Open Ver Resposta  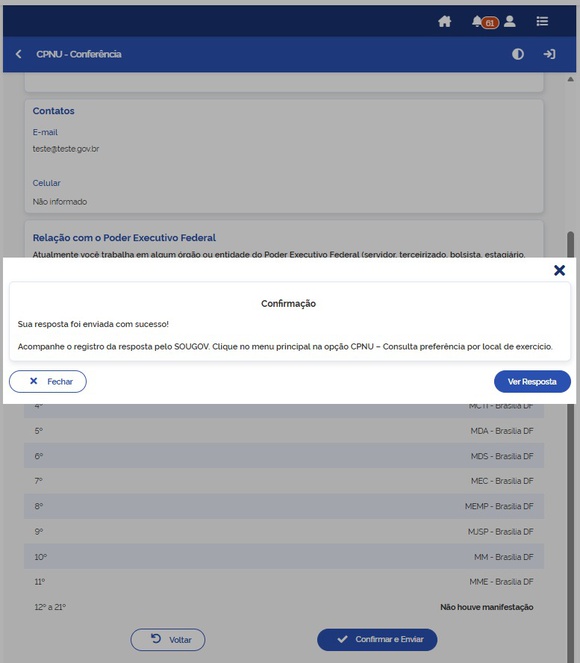pos(532,381)
